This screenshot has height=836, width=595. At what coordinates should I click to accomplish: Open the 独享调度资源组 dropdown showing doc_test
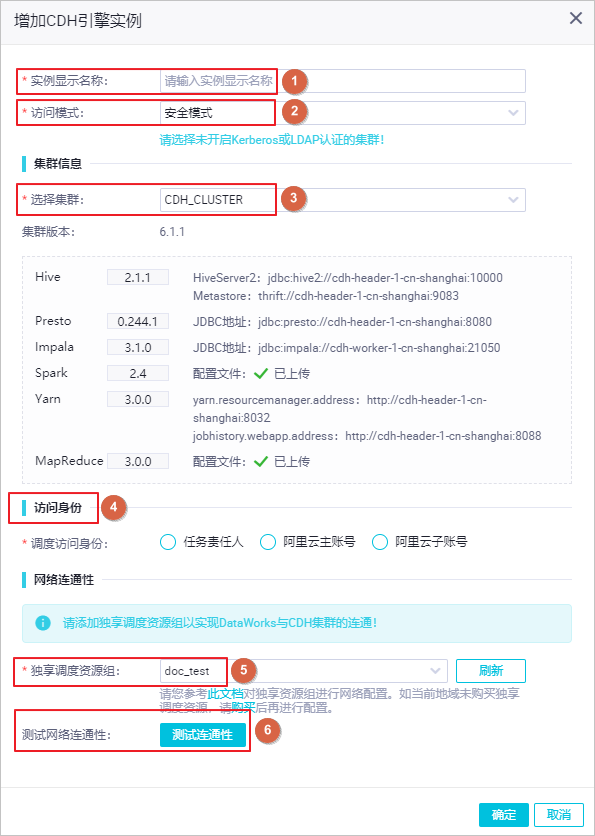(304, 671)
